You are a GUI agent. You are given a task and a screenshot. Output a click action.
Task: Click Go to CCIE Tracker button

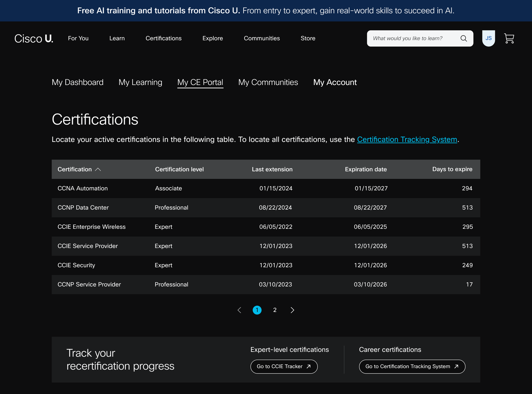[284, 367]
